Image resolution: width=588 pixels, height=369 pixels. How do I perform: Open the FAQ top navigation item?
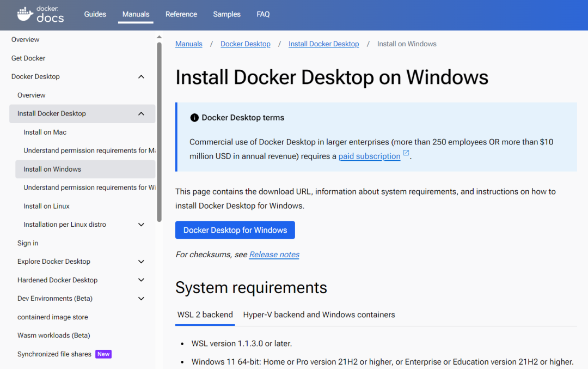click(263, 14)
